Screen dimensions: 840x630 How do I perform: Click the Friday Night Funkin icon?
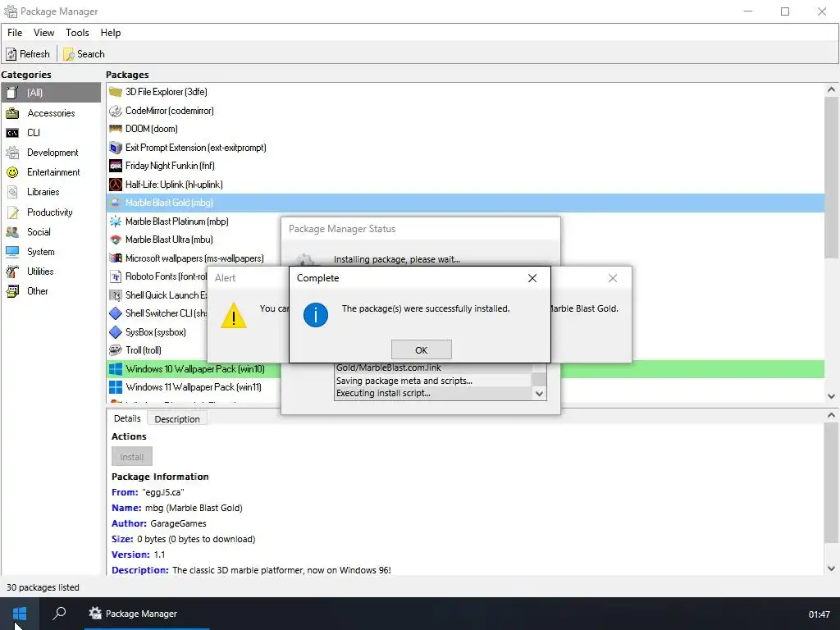pyautogui.click(x=115, y=166)
